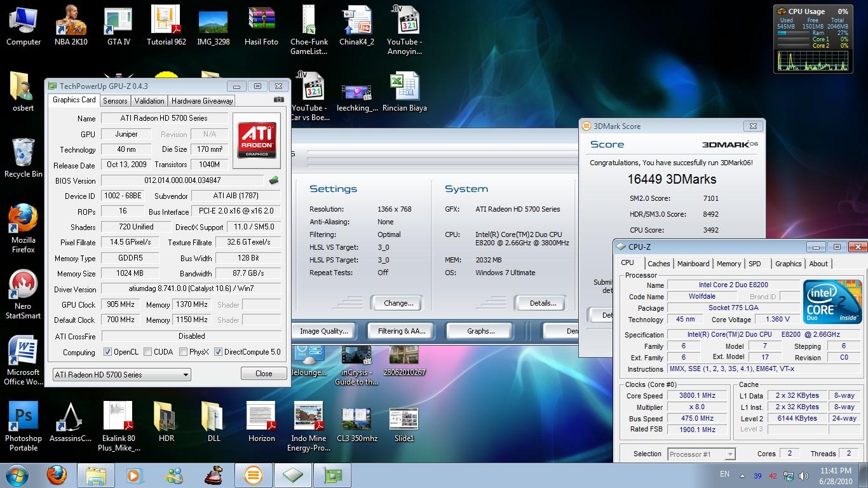Launch NBA 2K10 from the desktop

tap(71, 25)
